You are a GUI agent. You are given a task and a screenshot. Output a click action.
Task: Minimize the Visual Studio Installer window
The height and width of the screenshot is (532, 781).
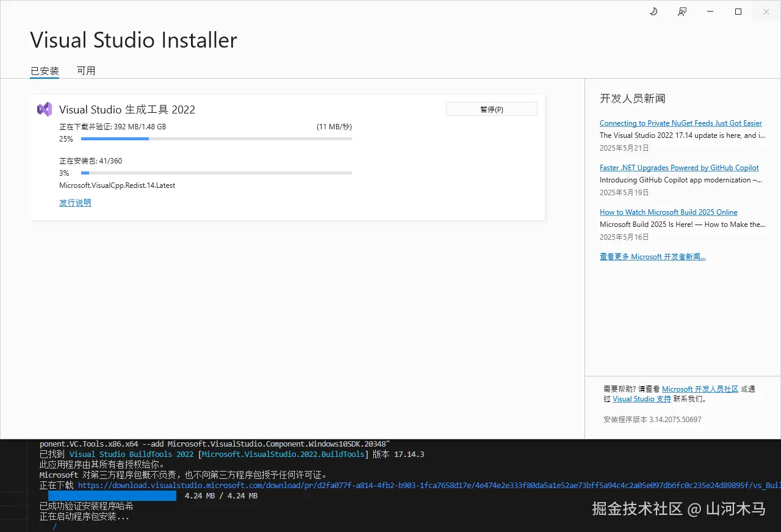coord(710,12)
